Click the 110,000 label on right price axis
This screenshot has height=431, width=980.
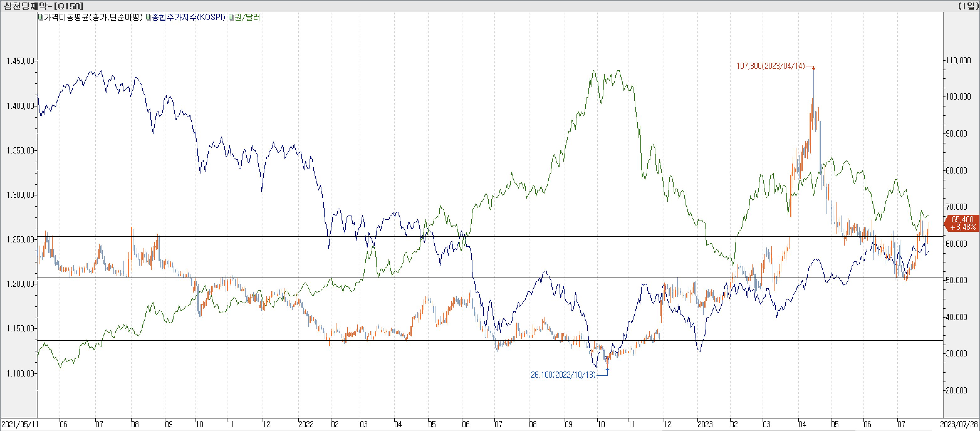pyautogui.click(x=958, y=60)
